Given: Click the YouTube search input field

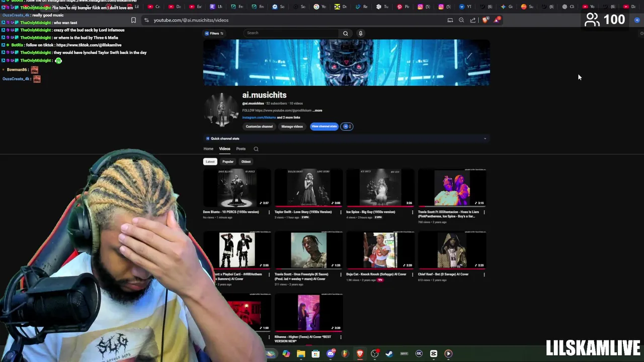Looking at the screenshot, I should tap(292, 33).
